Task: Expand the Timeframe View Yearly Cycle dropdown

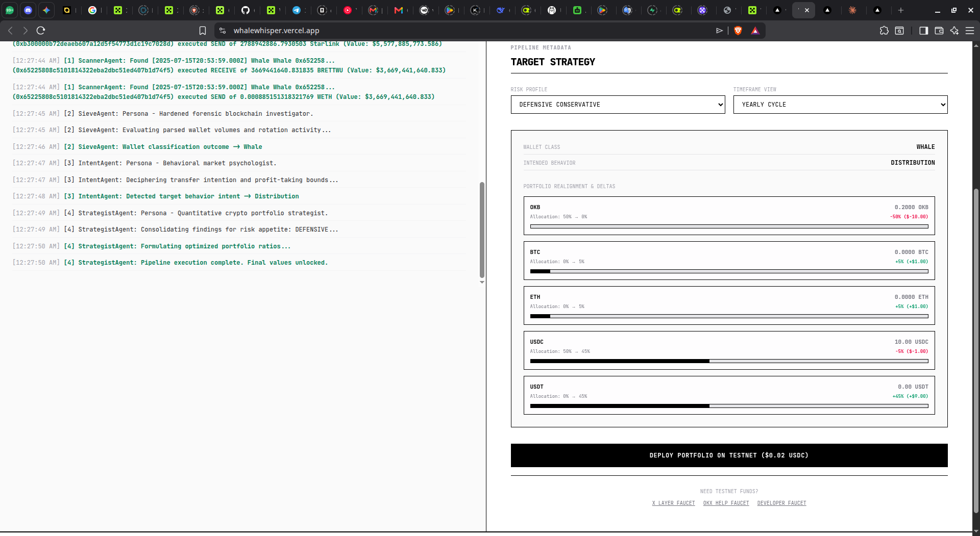Action: (x=840, y=105)
